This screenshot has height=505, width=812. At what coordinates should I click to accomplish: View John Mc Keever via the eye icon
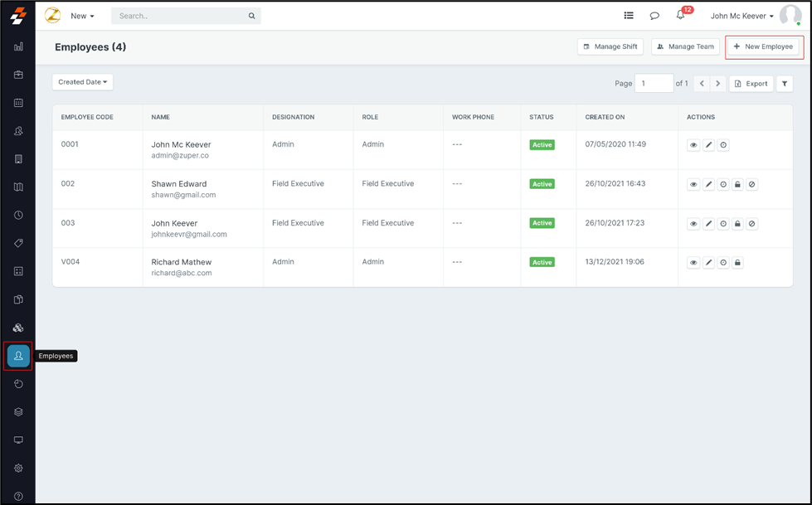coord(693,145)
